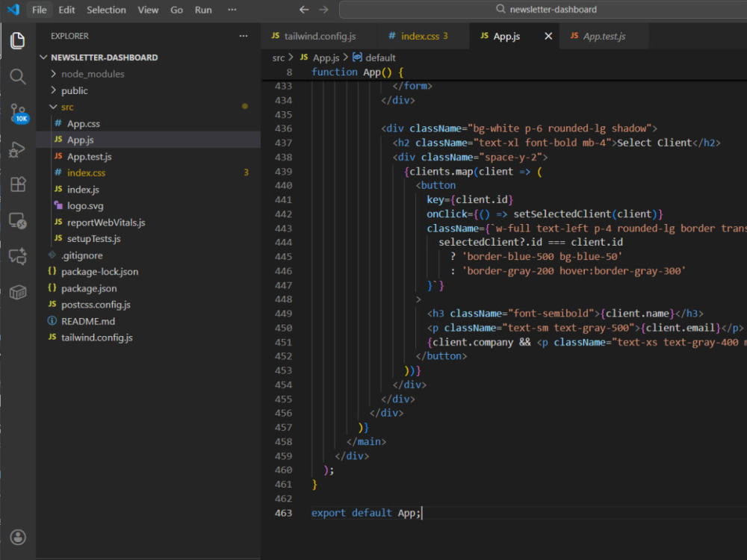Expand the node_modules folder
This screenshot has width=747, height=560.
click(148, 74)
